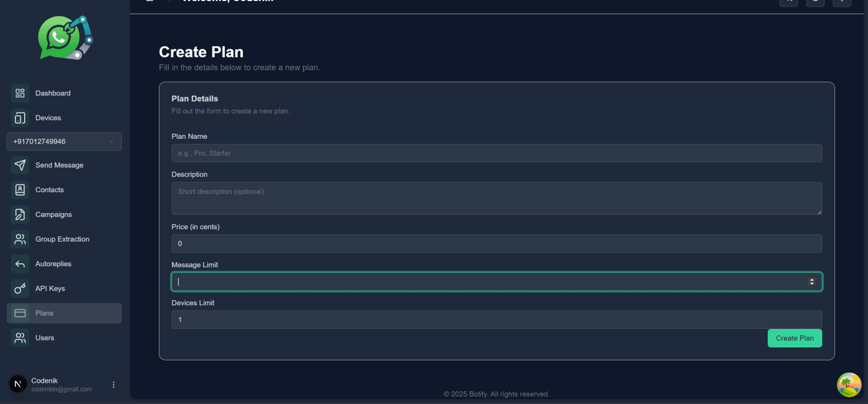
Task: Open the user options three-dot menu
Action: [114, 384]
